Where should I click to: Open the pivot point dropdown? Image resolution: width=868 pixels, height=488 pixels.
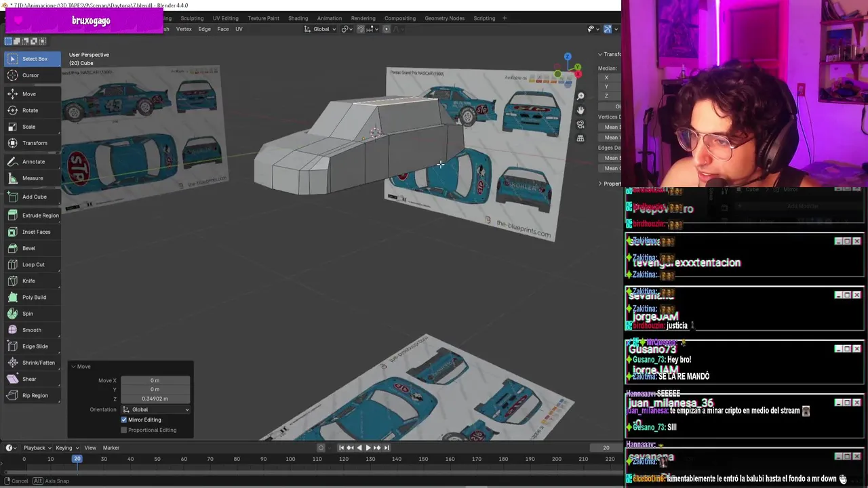pyautogui.click(x=347, y=29)
